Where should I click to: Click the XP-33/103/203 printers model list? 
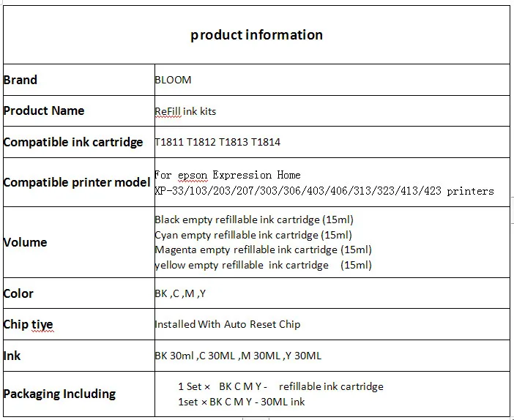pos(324,191)
